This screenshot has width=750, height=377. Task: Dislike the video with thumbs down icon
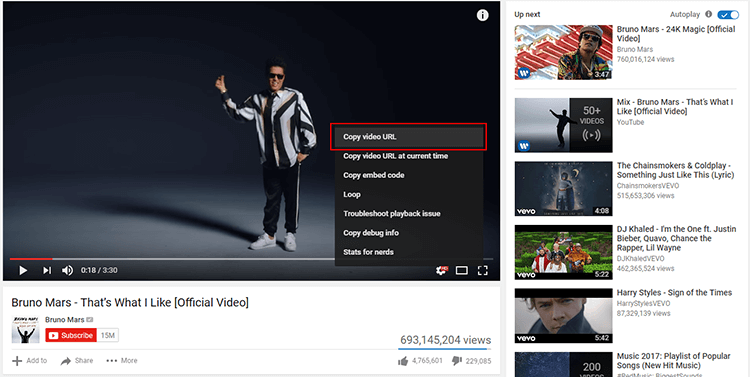coord(457,361)
